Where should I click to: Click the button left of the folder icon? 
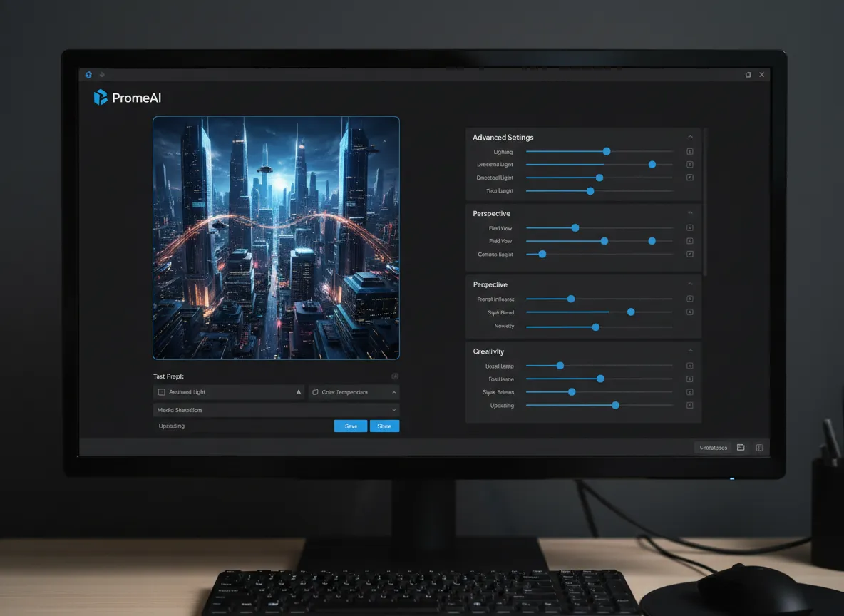(713, 448)
